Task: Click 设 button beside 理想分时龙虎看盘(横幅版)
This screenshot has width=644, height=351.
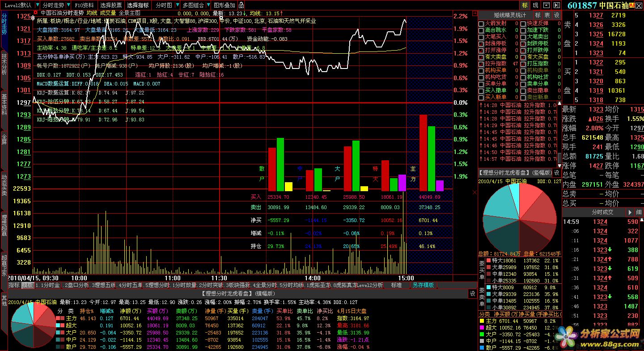Action: coord(472,294)
